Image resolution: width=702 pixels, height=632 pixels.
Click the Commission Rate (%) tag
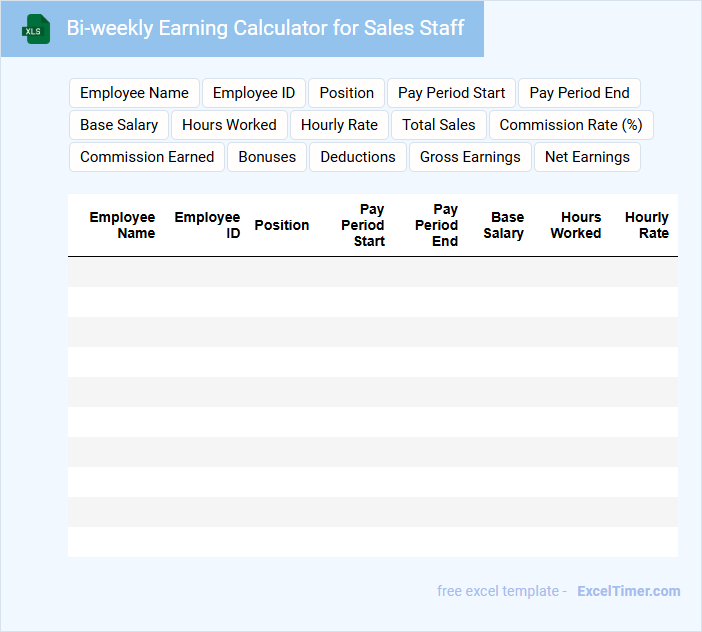pos(570,125)
